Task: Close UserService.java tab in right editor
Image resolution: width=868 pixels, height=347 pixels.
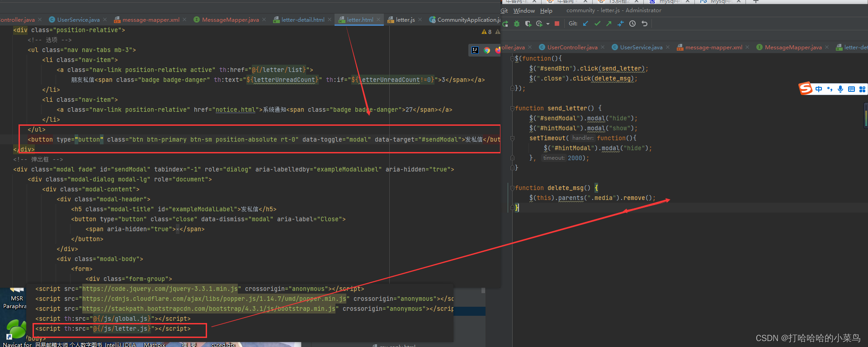Action: point(668,47)
